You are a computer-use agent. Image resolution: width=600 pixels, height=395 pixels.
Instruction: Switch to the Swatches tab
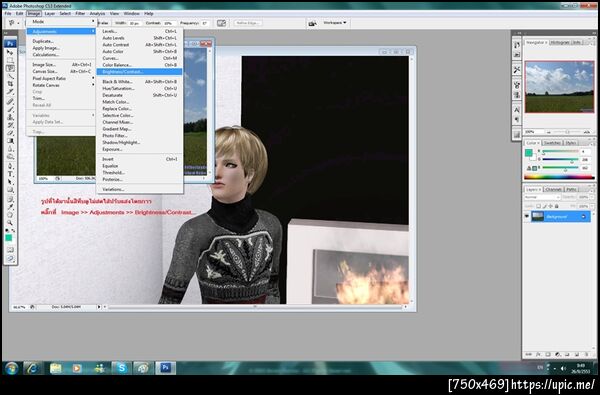pos(552,143)
